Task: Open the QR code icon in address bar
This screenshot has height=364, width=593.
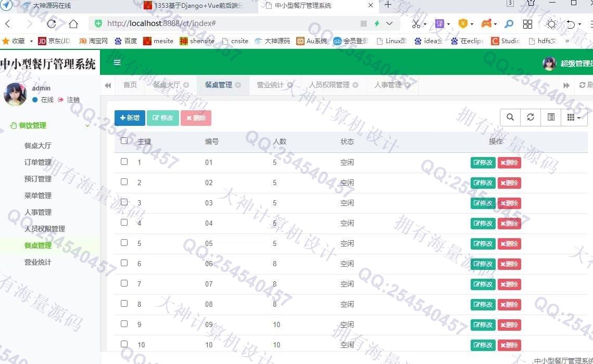Action: (363, 23)
